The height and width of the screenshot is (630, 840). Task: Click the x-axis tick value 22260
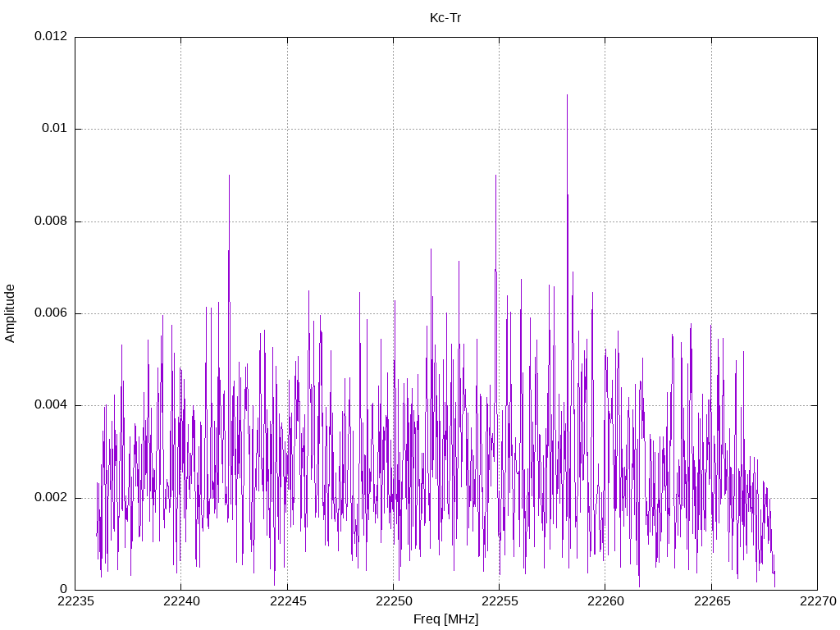point(605,601)
